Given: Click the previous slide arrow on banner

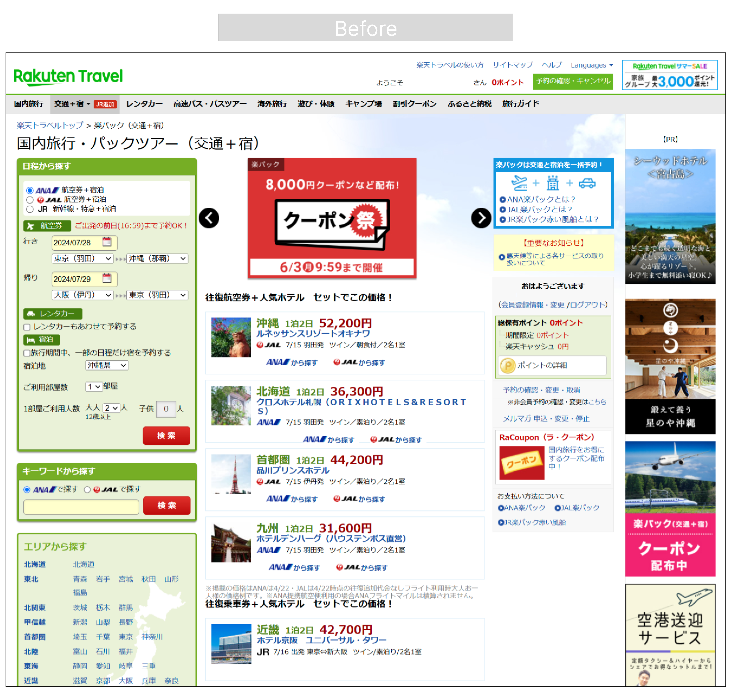Looking at the screenshot, I should click(209, 218).
